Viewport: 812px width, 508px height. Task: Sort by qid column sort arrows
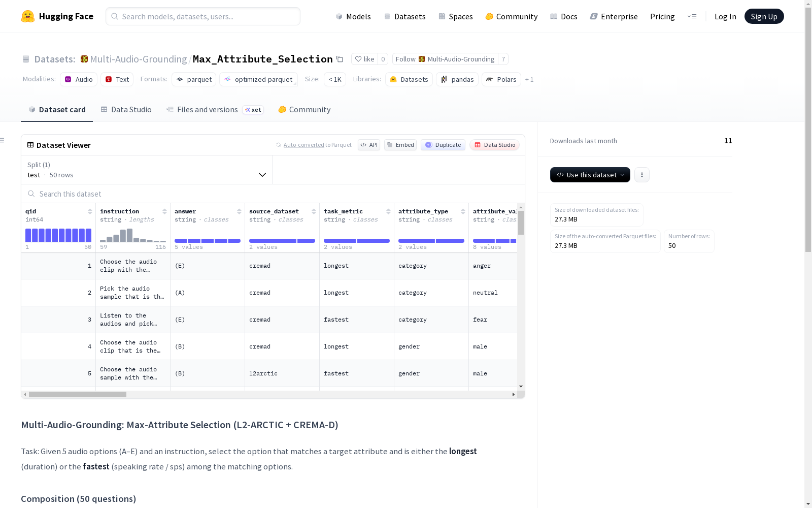click(90, 211)
